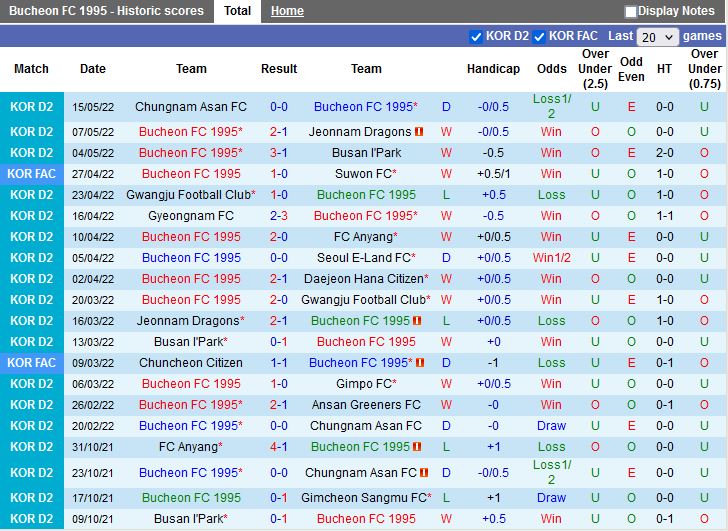Click the red card icon on the 31/10/21 Bucheon row
The image size is (728, 531).
click(x=417, y=447)
